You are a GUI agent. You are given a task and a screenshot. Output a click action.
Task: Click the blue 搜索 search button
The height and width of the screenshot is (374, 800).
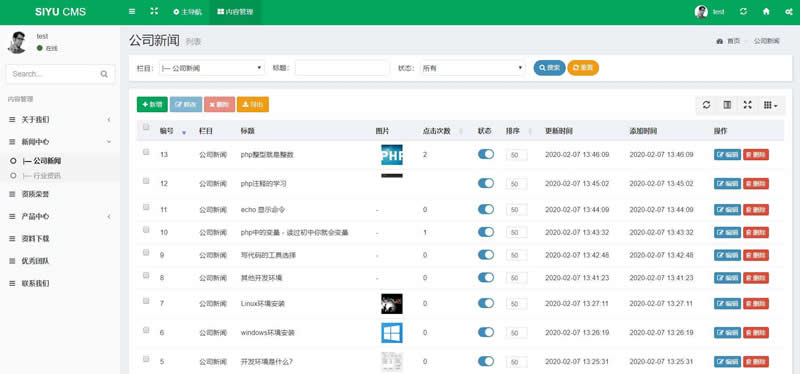click(x=549, y=68)
